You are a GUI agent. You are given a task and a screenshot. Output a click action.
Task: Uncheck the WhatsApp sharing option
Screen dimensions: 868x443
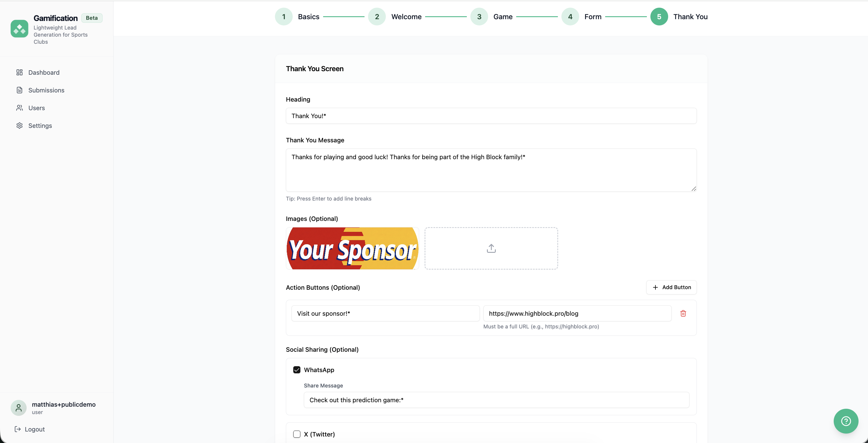[297, 369]
